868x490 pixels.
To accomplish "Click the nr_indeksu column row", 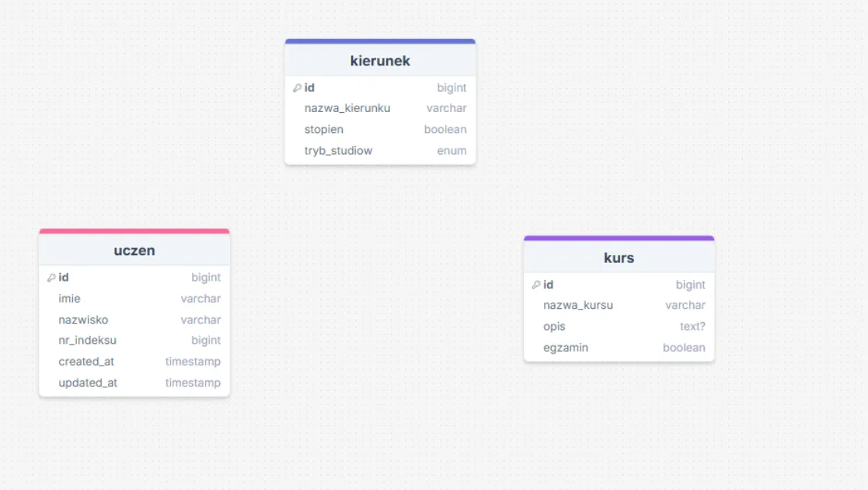I will [x=134, y=341].
